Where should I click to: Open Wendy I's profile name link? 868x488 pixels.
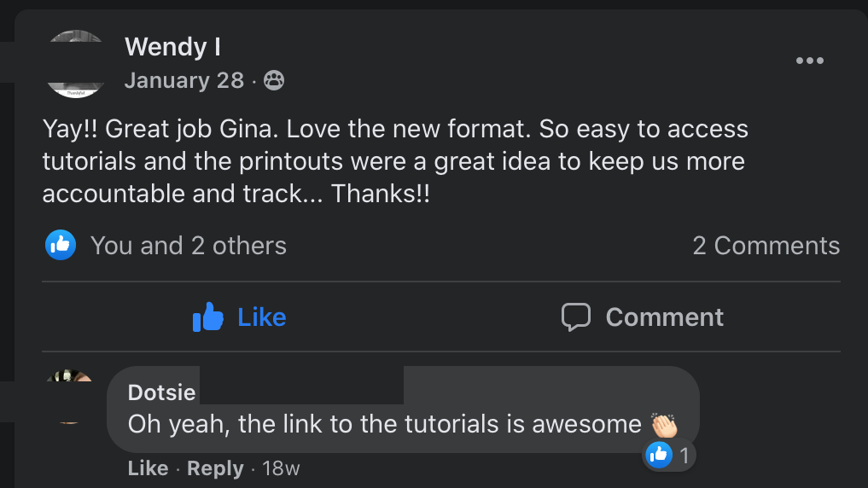173,46
